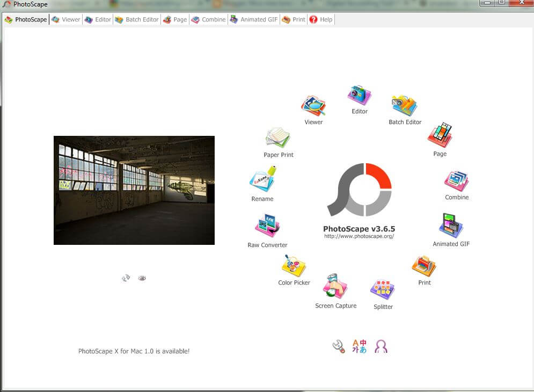Launch the Animated GIF maker icon
534x392 pixels.
point(451,226)
